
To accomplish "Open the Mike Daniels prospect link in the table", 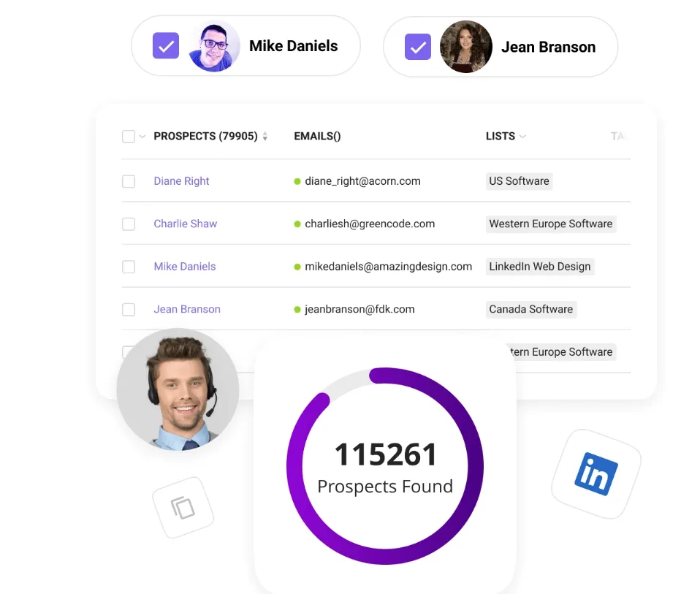I will pyautogui.click(x=185, y=267).
